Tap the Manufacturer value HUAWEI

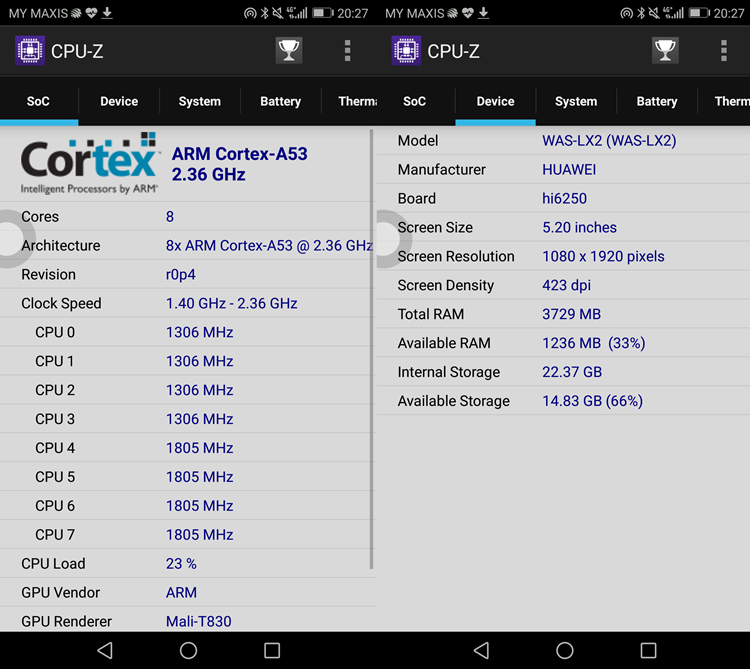point(569,170)
